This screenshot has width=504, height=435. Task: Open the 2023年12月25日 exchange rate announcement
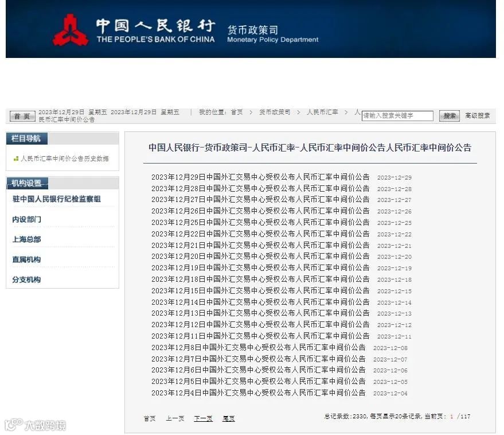pos(260,222)
